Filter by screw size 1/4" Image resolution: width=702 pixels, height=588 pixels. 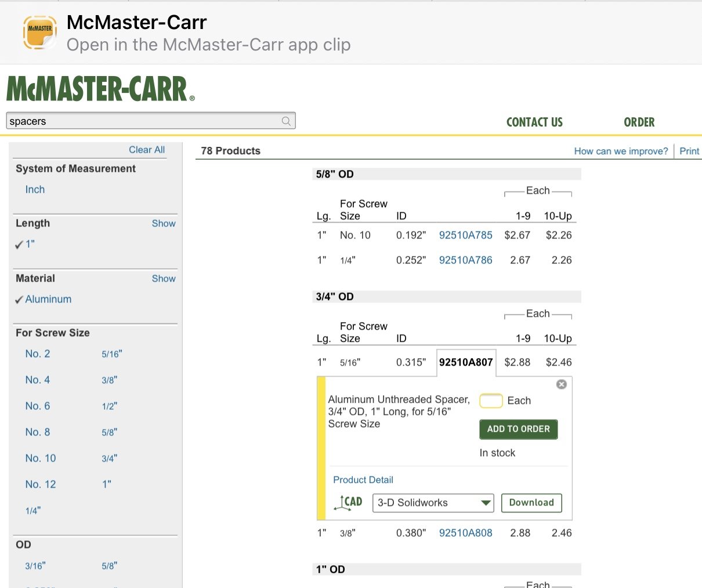point(33,511)
